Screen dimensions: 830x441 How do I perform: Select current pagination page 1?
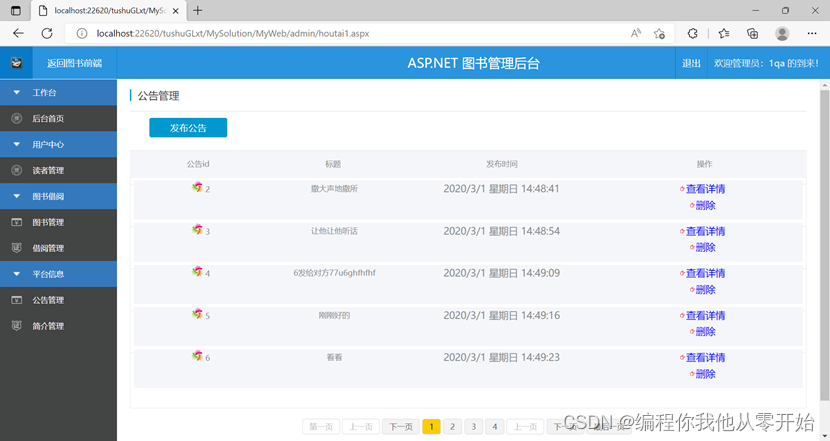[x=431, y=426]
